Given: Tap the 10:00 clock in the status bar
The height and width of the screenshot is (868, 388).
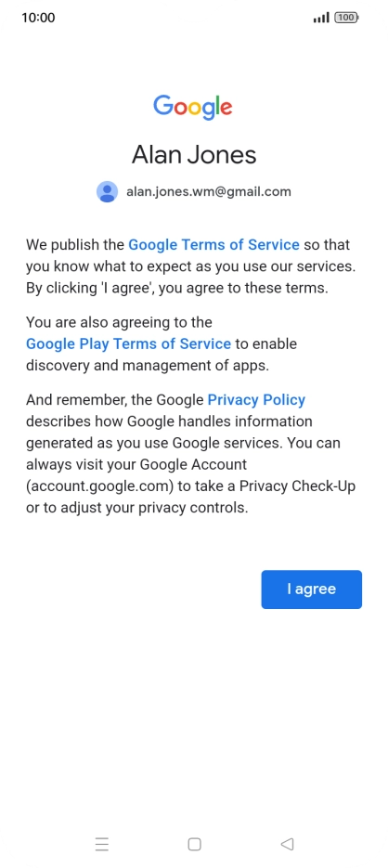Looking at the screenshot, I should coord(38,18).
